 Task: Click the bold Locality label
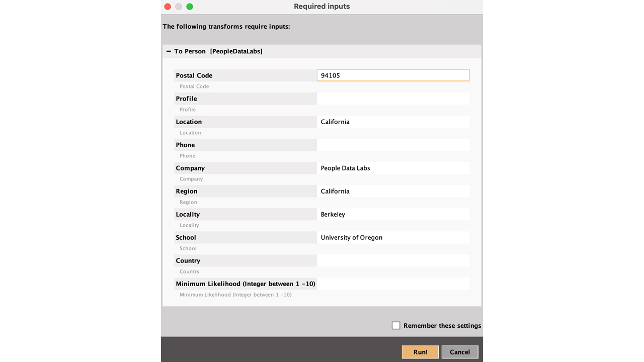tap(188, 214)
